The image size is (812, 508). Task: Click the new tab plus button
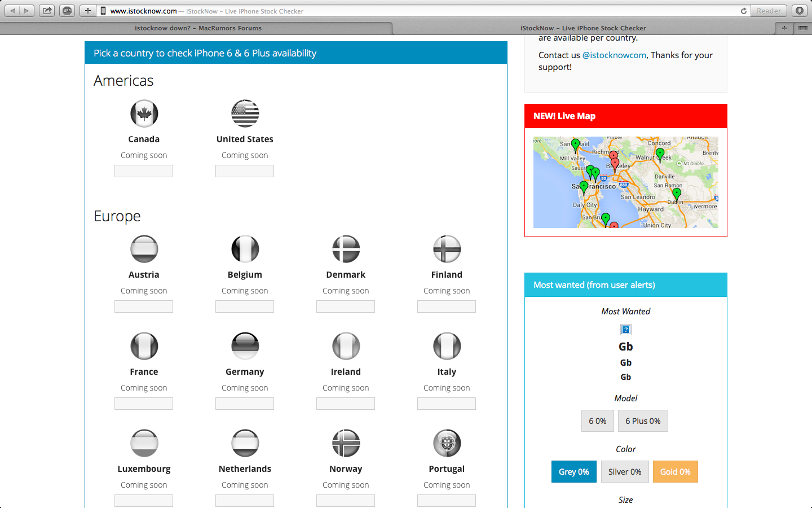point(784,28)
